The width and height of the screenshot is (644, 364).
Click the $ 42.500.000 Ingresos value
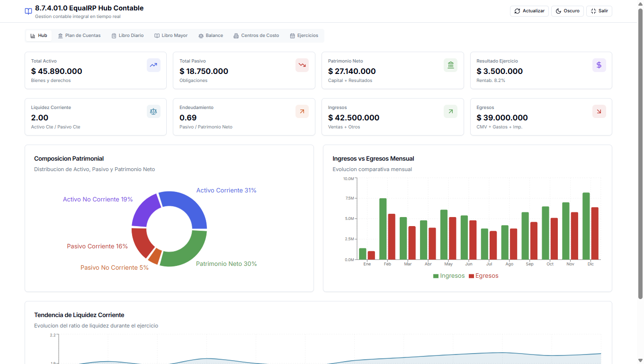(x=354, y=118)
